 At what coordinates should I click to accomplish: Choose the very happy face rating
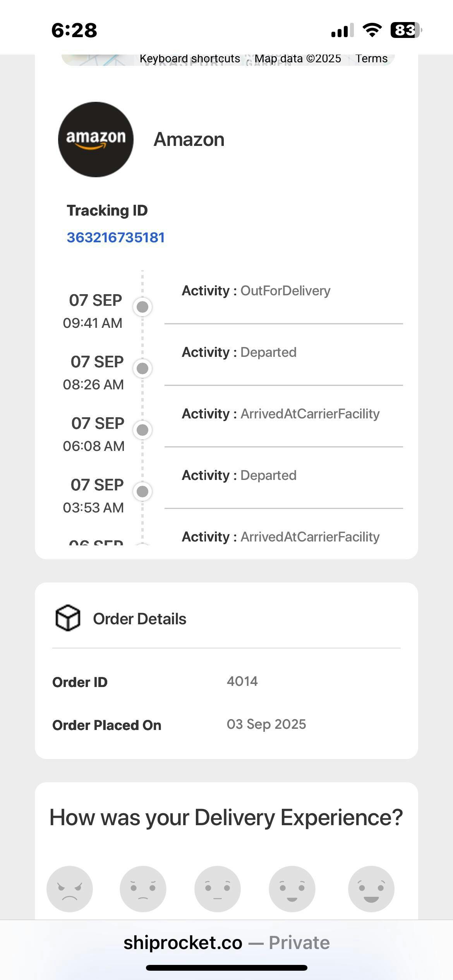[371, 889]
